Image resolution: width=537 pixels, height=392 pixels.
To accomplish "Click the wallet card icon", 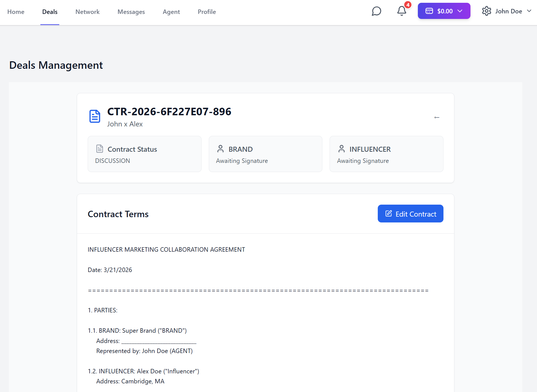I will [x=429, y=11].
